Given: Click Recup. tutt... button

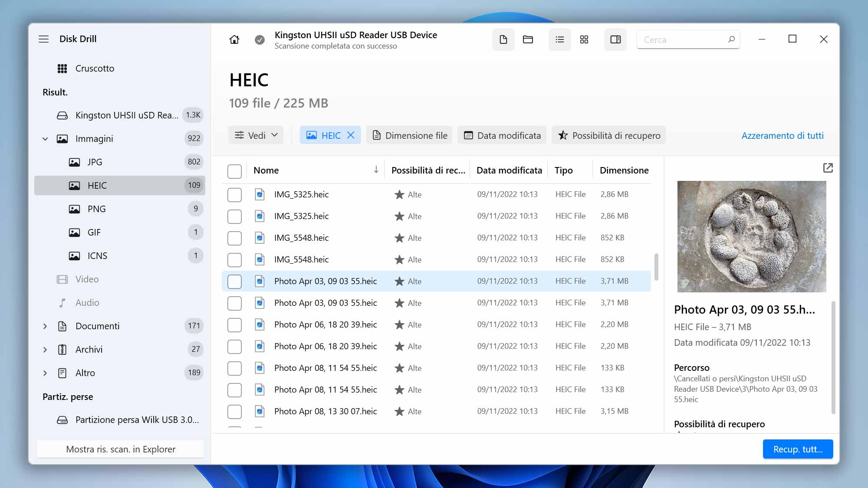Looking at the screenshot, I should [x=798, y=449].
